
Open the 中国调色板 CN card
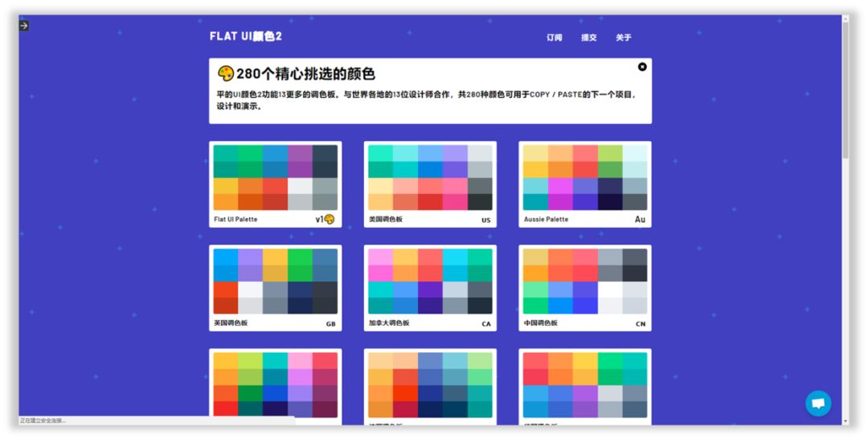(585, 288)
